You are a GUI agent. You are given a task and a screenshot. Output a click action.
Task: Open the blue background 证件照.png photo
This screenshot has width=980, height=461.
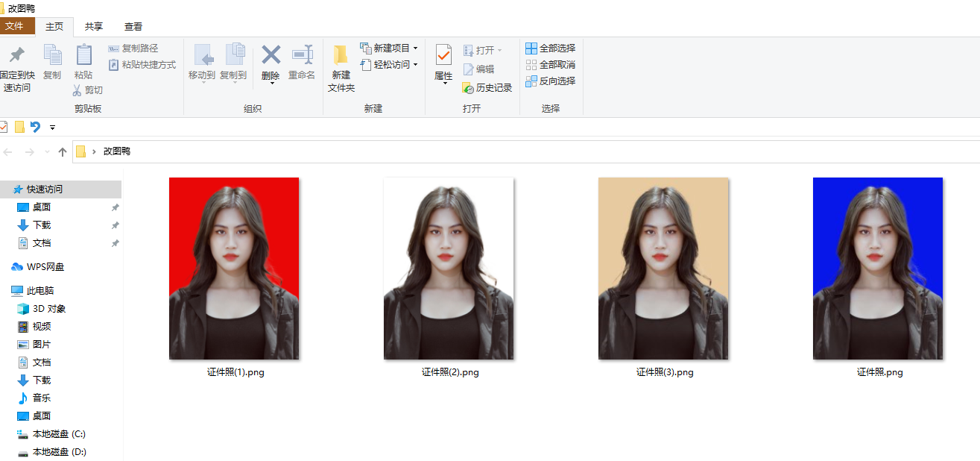pos(877,267)
